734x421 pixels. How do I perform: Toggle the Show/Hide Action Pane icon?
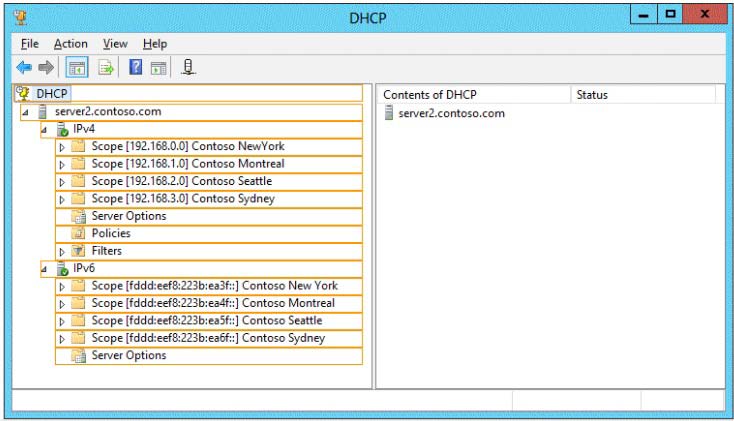(159, 68)
